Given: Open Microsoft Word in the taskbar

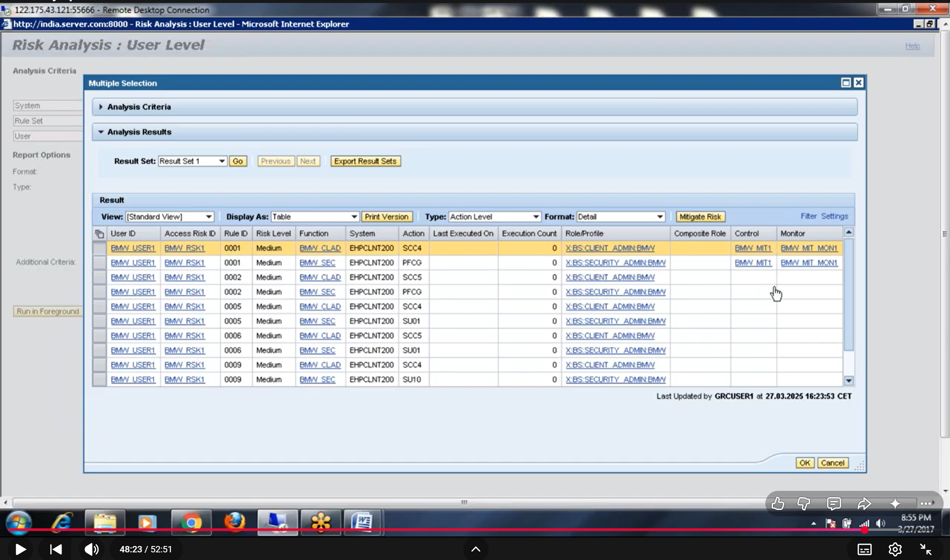Looking at the screenshot, I should [362, 522].
